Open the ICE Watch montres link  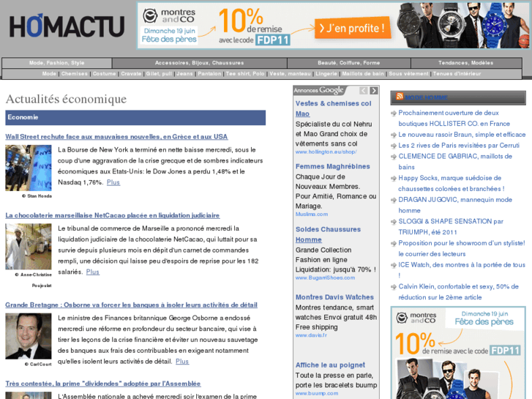[462, 270]
